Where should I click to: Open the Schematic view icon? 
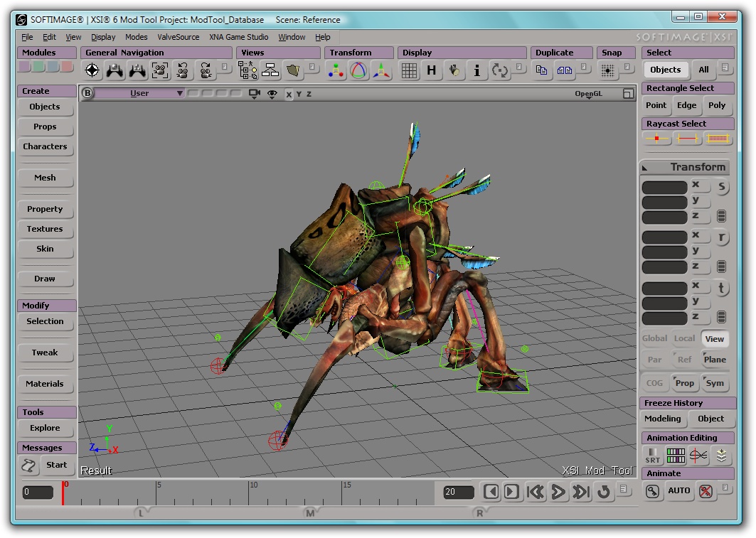point(270,70)
